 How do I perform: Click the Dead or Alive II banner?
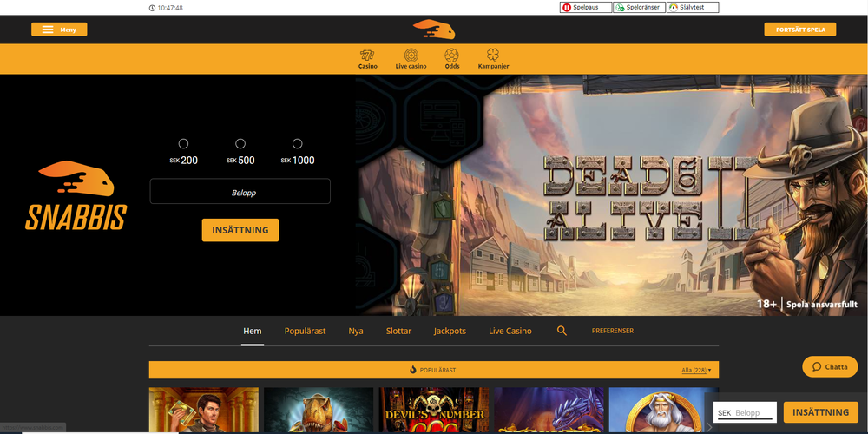click(x=612, y=195)
